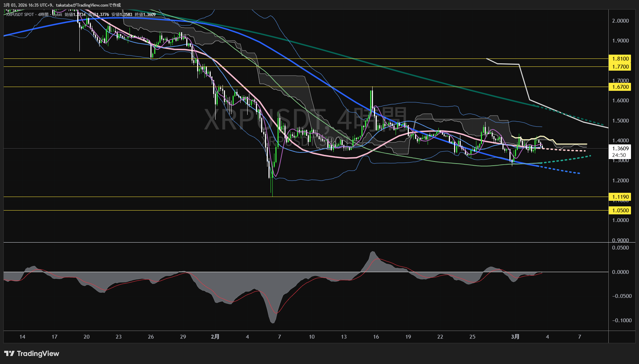Click the 24:50 candle countdown timer
639x364 pixels.
[x=619, y=155]
